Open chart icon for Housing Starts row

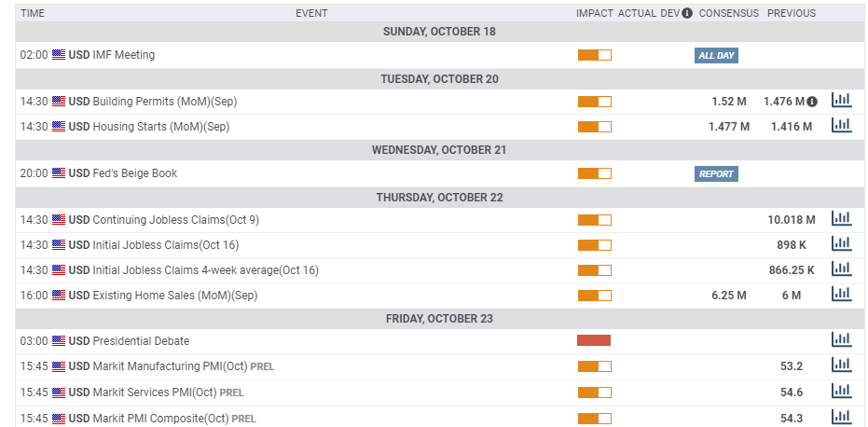[x=841, y=126]
